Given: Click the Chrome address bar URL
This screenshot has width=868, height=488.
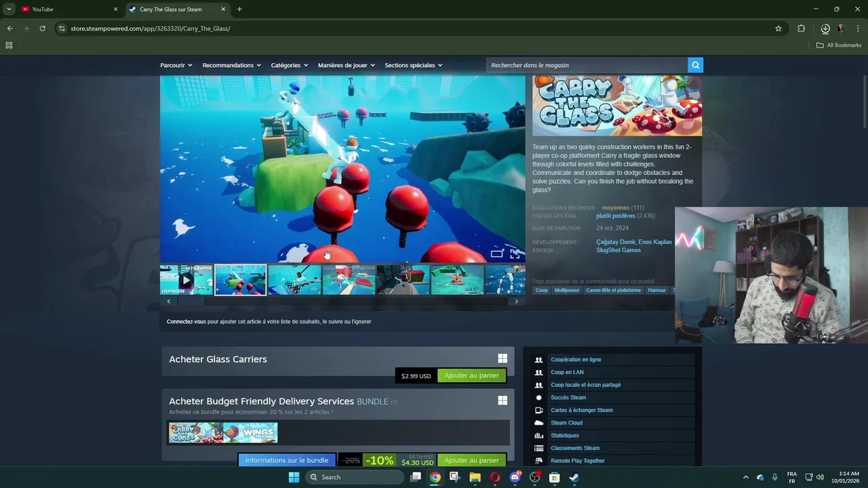Looking at the screenshot, I should click(151, 28).
